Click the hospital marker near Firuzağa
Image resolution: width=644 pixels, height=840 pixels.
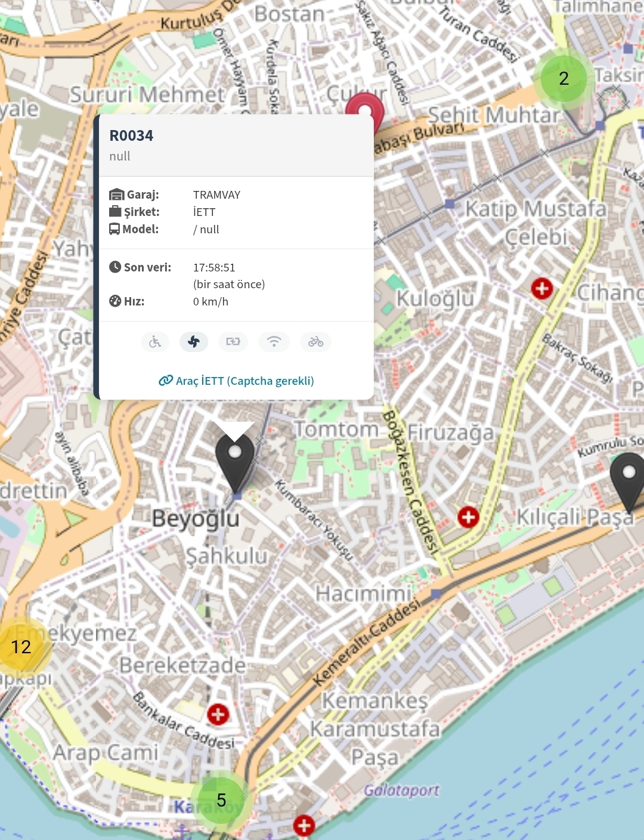(468, 517)
